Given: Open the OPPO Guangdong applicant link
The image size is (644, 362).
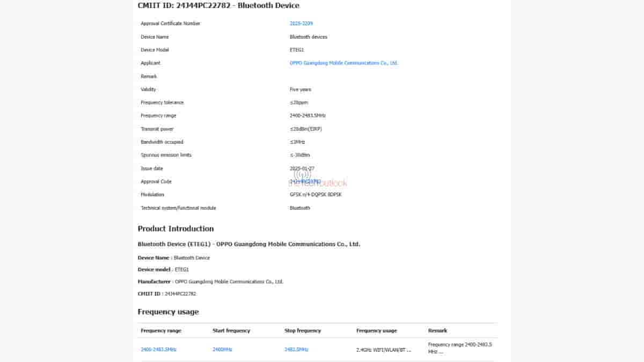Looking at the screenshot, I should click(343, 63).
